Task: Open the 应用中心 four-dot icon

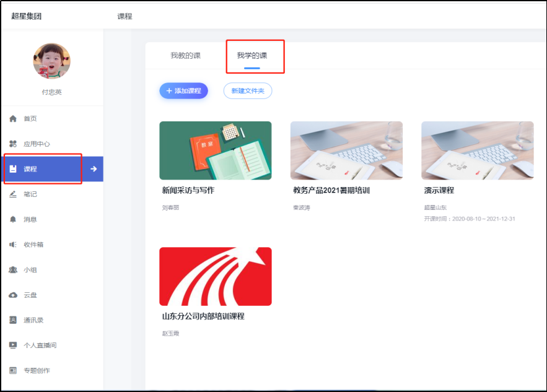Action: (13, 144)
